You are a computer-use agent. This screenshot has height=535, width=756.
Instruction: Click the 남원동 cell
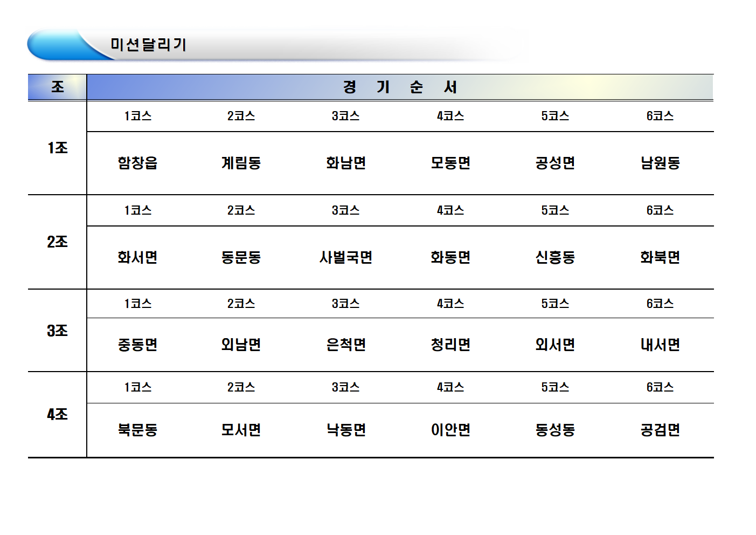660,163
